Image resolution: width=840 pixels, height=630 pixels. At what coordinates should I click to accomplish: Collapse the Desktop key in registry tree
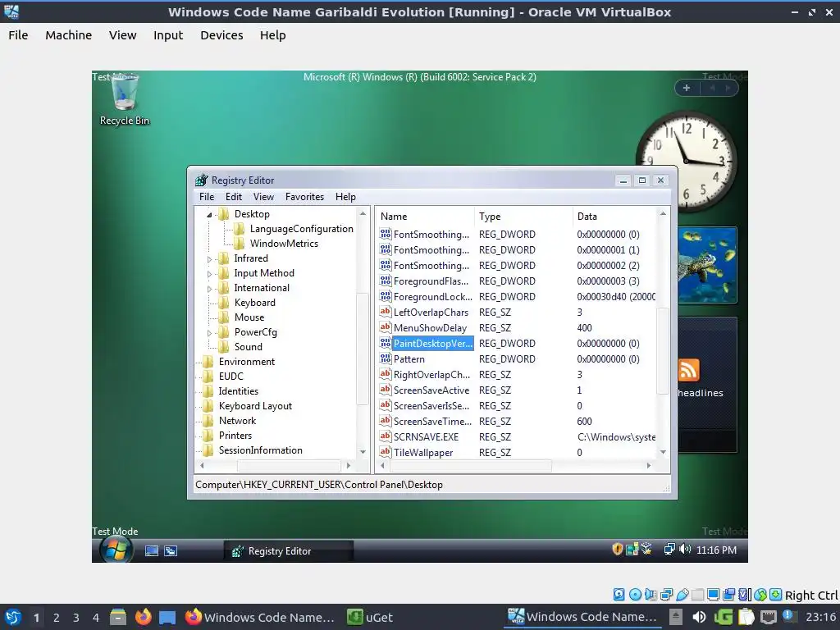tap(209, 214)
